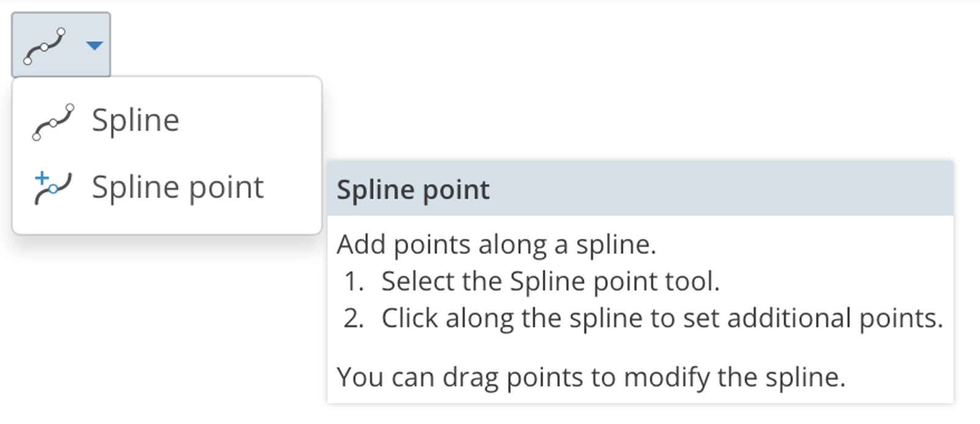This screenshot has width=980, height=424.
Task: Choose the Spline point menu label
Action: click(178, 187)
